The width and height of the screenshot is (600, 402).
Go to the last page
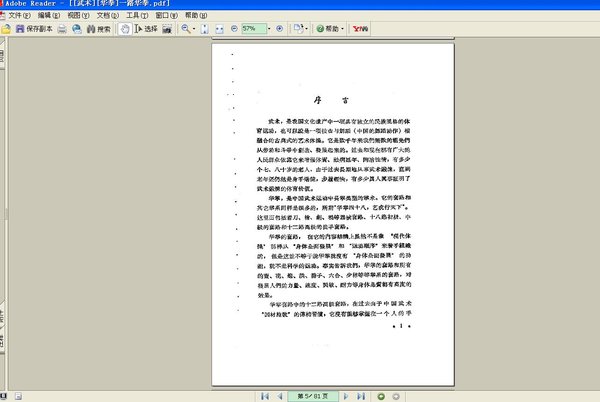tap(361, 396)
